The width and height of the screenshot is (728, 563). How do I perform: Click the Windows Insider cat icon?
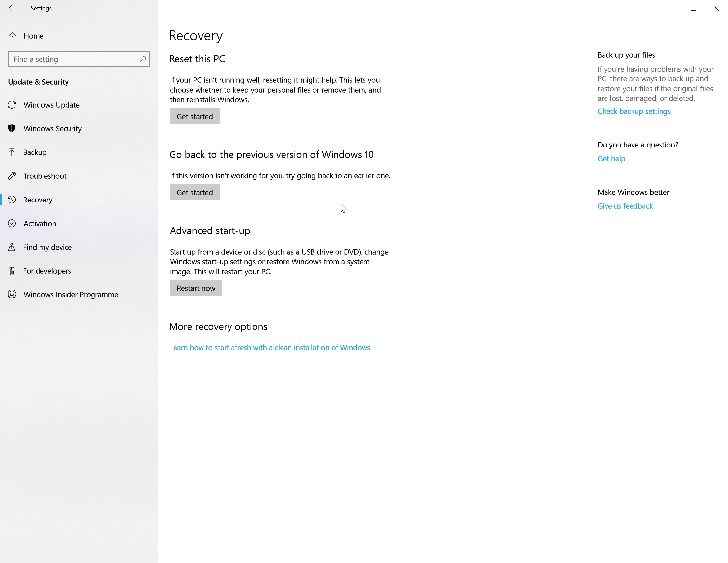(x=12, y=294)
